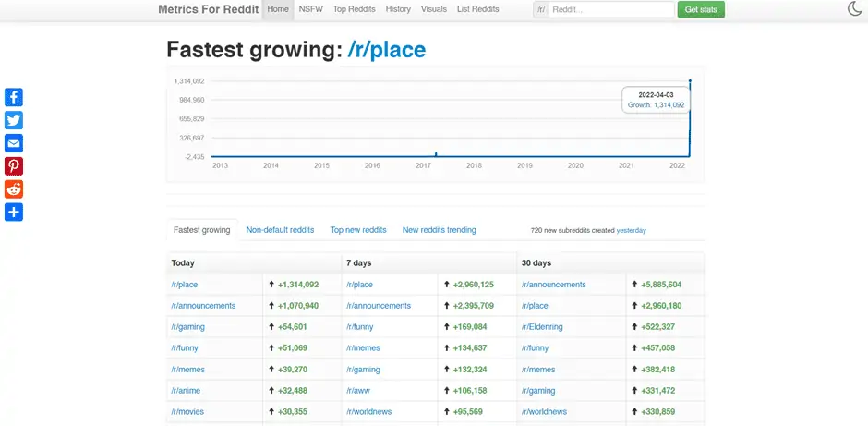Click the 2017 spike on growth chart

(436, 154)
